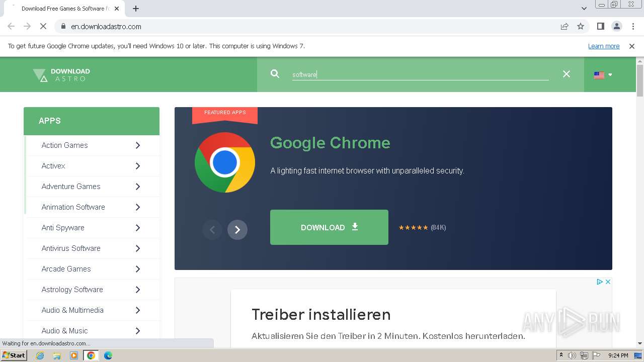Expand Audio & Music chevron
The height and width of the screenshot is (362, 644).
(x=138, y=331)
